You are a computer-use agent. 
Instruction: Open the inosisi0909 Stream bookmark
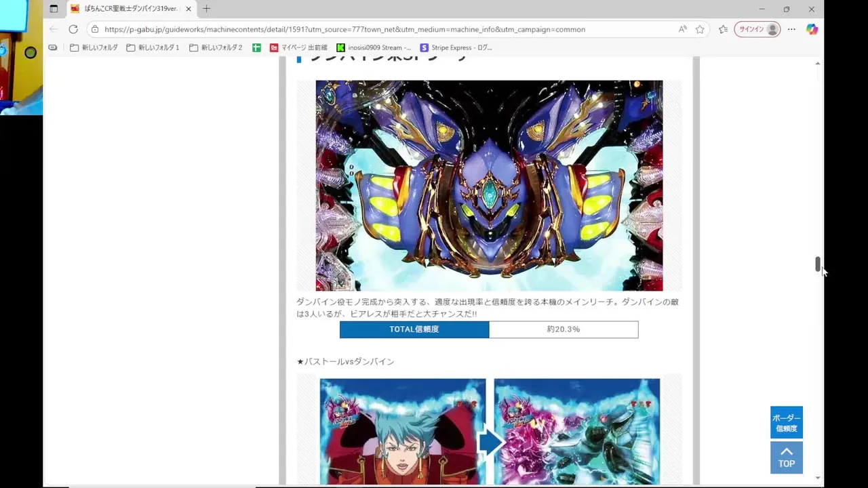[x=374, y=47]
